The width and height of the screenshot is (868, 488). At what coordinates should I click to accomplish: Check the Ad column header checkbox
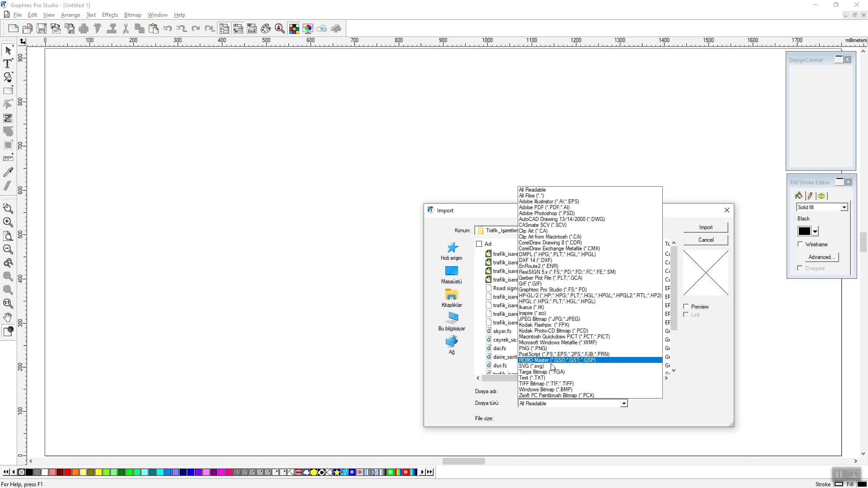479,244
